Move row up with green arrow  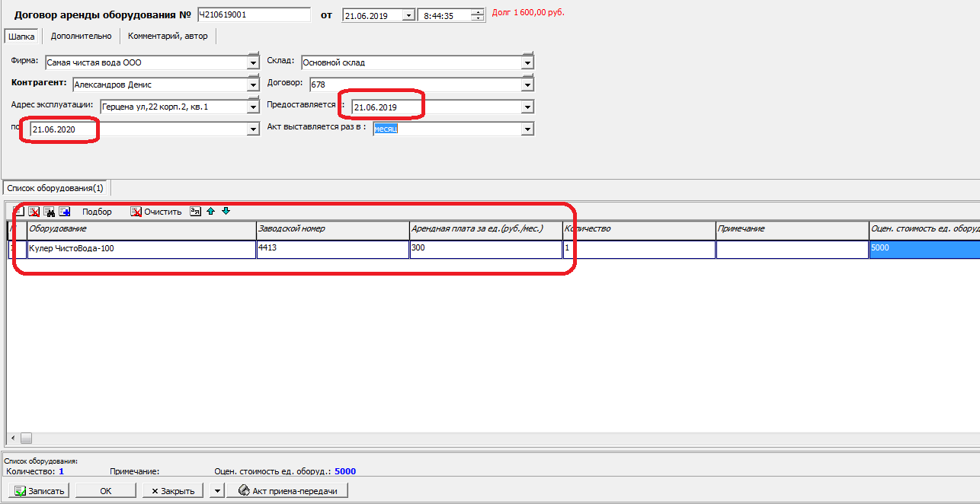click(210, 212)
